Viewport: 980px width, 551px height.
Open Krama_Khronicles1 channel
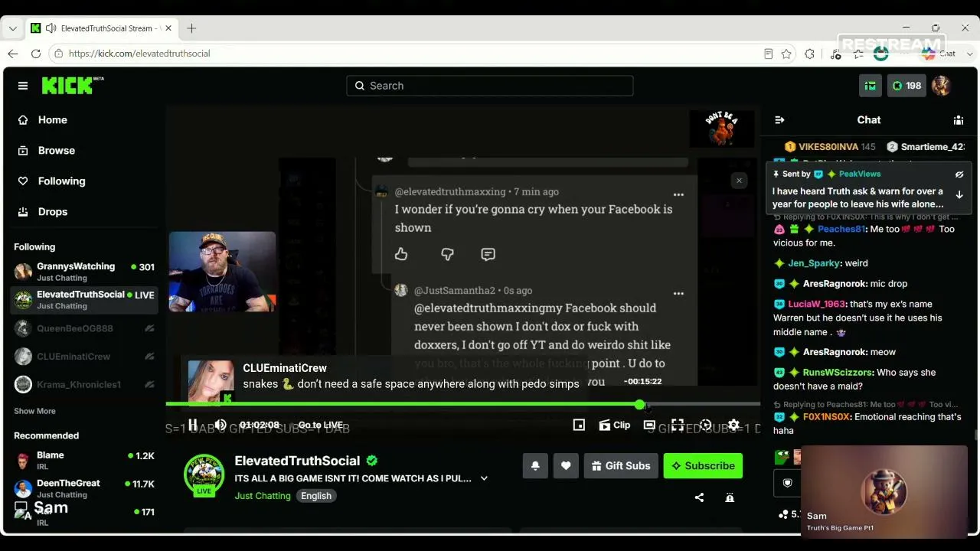click(x=84, y=384)
